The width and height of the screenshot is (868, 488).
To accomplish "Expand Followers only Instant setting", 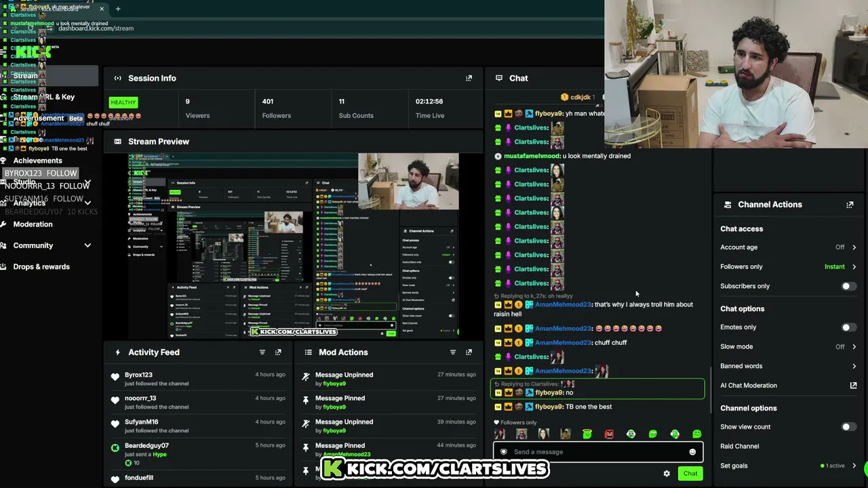I will point(854,267).
